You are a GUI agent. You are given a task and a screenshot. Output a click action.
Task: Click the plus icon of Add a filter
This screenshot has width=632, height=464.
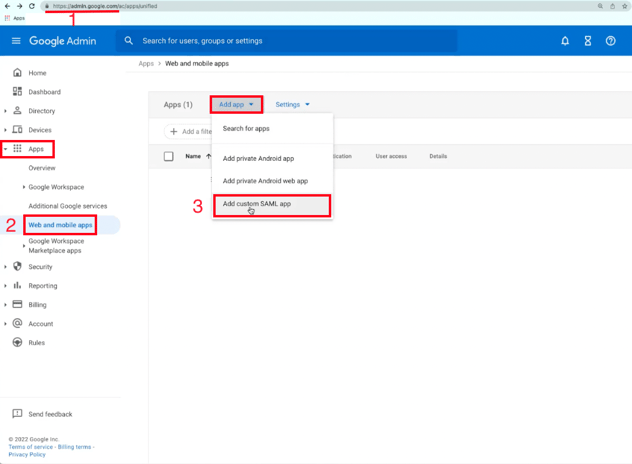[x=174, y=131]
